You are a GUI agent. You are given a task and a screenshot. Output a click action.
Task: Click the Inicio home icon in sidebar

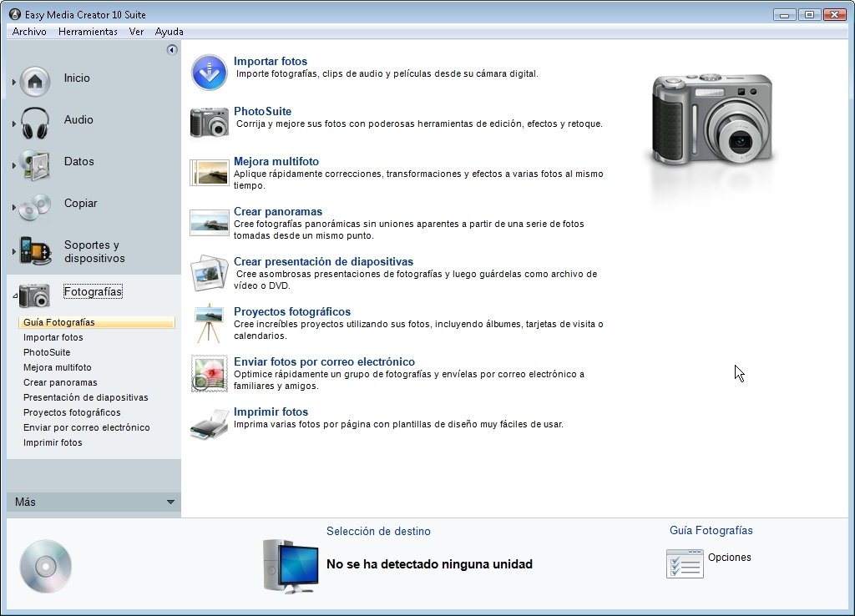[x=35, y=81]
